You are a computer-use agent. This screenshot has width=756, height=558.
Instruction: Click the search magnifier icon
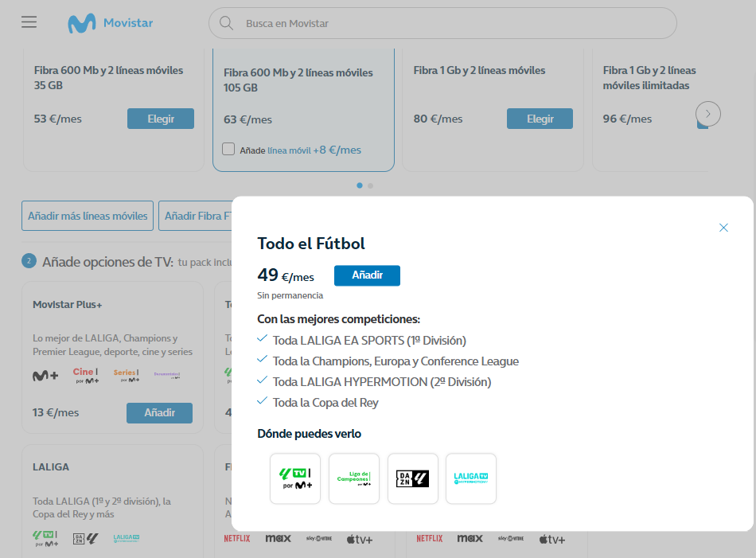[227, 23]
